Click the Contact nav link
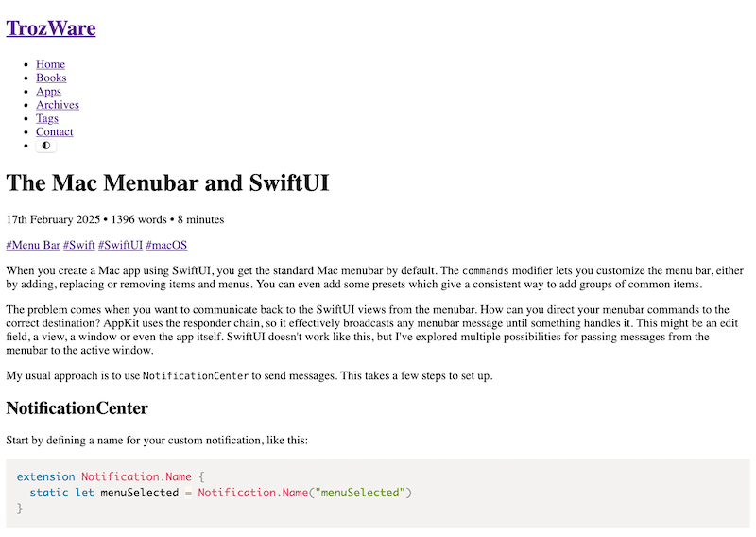 click(x=55, y=131)
